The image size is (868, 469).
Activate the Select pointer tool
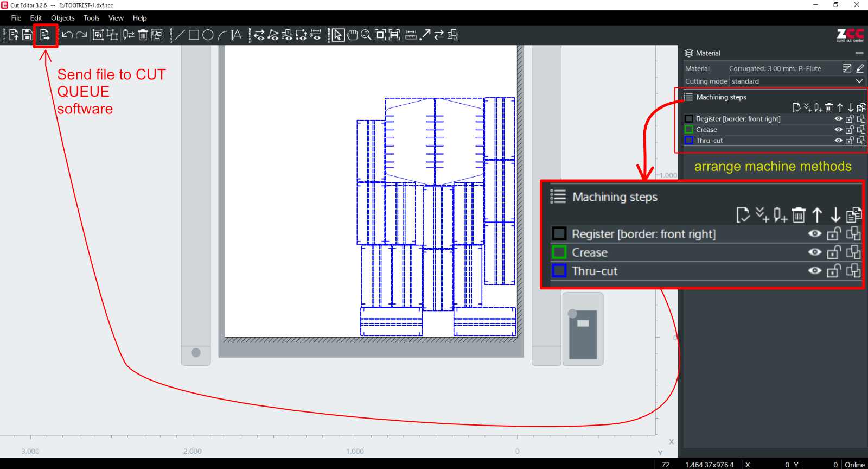click(338, 35)
